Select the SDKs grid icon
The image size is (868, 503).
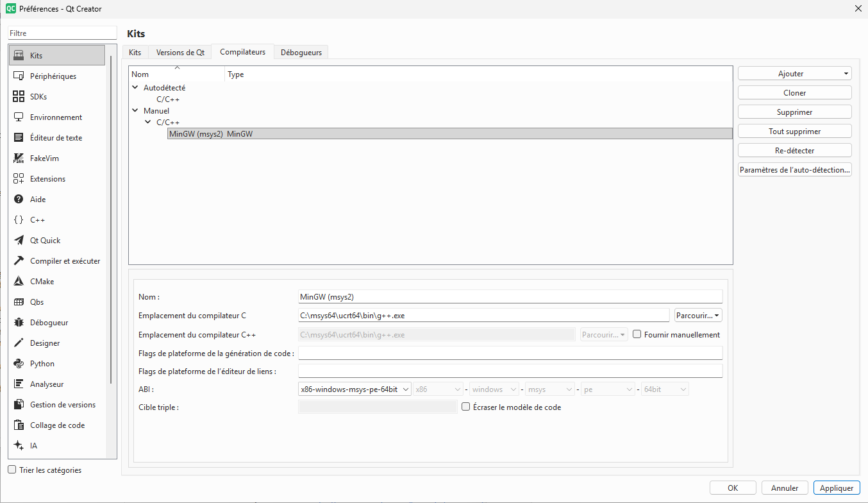click(19, 97)
